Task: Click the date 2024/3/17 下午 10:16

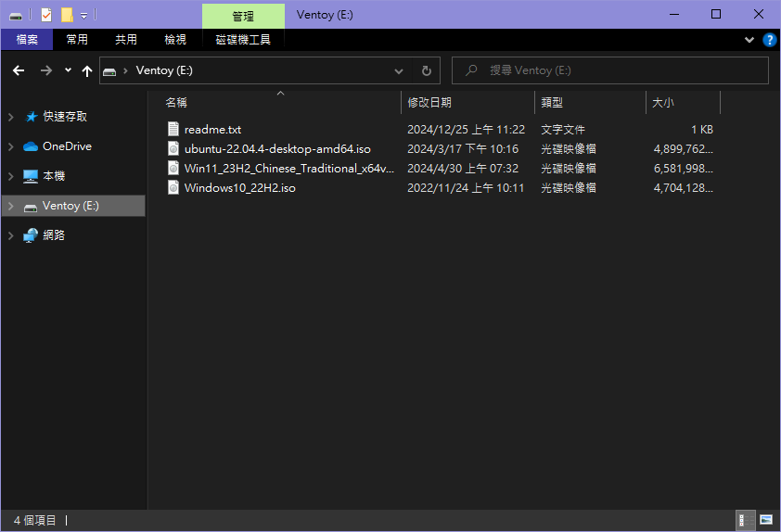Action: tap(463, 149)
